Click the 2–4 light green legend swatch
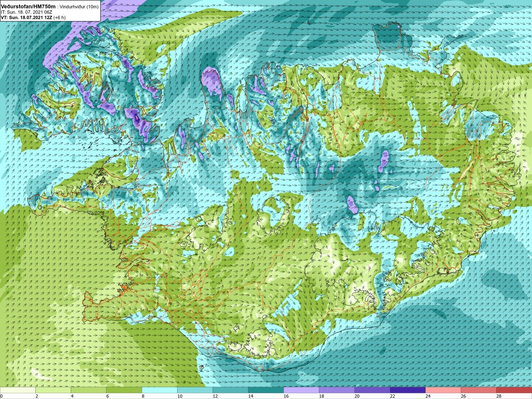 click(x=53, y=390)
